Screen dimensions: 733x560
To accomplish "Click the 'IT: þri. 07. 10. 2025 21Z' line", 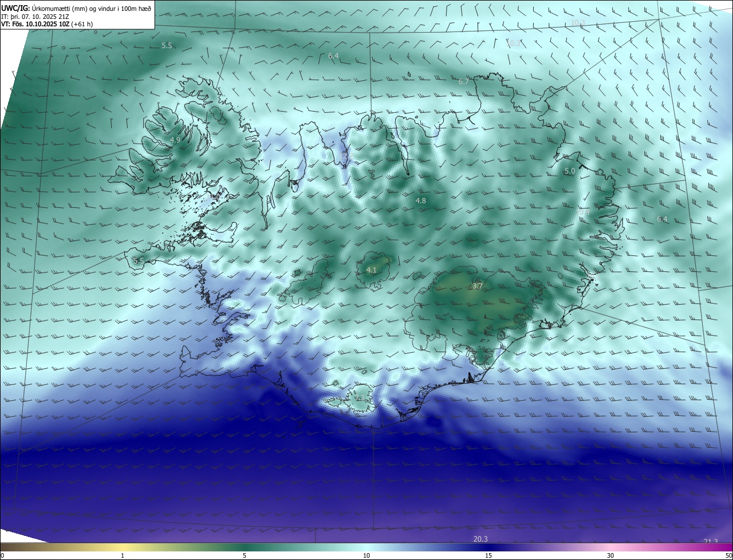I will [x=36, y=16].
